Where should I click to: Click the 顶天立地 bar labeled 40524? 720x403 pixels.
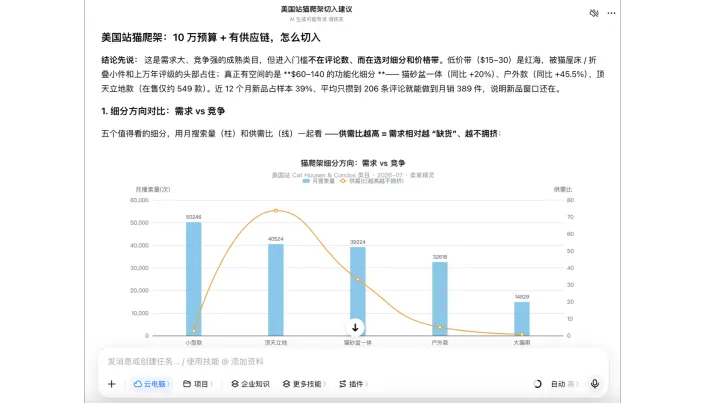[276, 290]
